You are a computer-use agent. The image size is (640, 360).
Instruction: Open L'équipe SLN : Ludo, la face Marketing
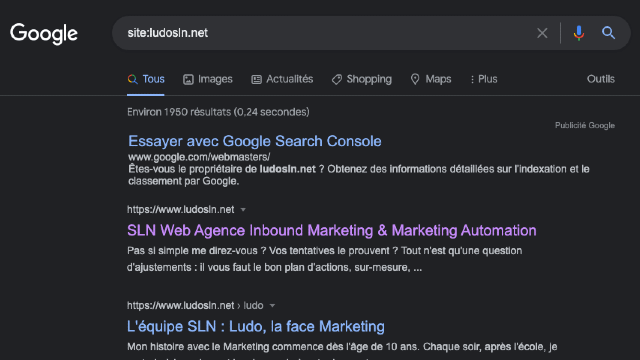coord(256,327)
